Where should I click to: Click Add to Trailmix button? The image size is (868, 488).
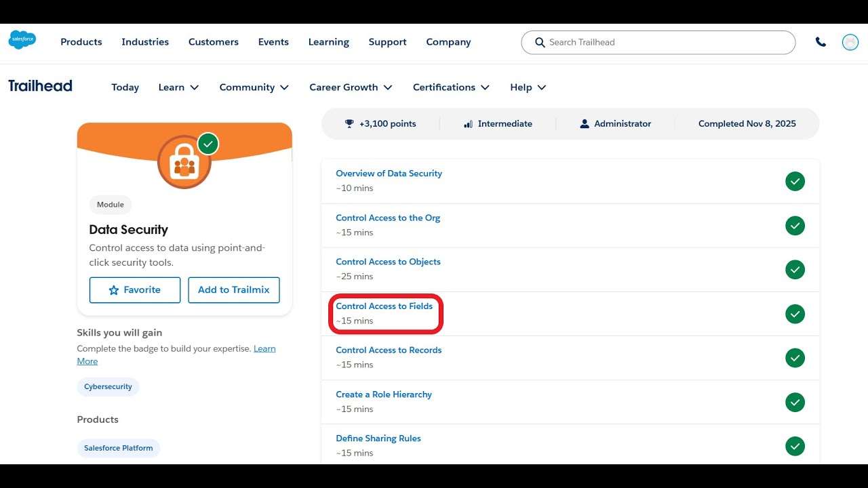pos(234,290)
